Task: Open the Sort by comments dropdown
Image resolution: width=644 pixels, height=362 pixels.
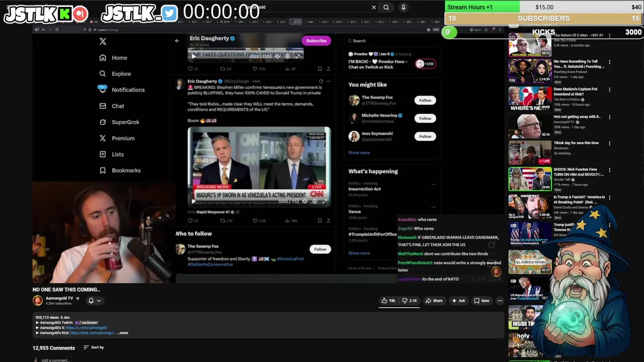Action: (x=94, y=347)
